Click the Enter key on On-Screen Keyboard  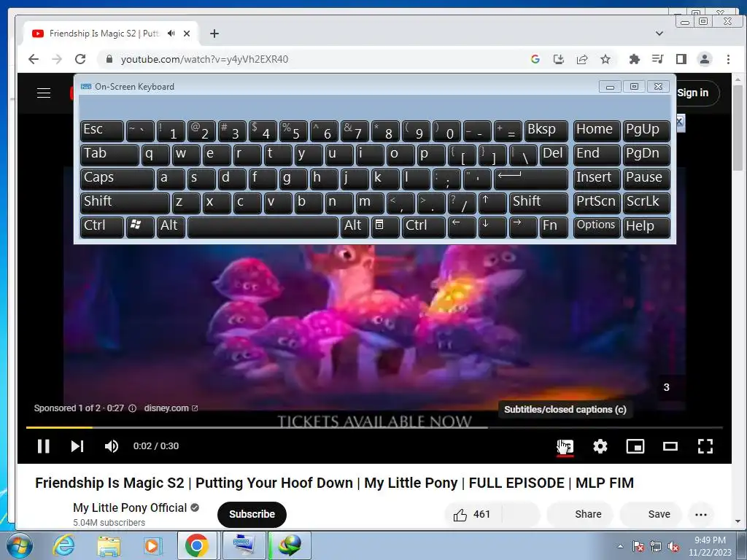point(531,178)
